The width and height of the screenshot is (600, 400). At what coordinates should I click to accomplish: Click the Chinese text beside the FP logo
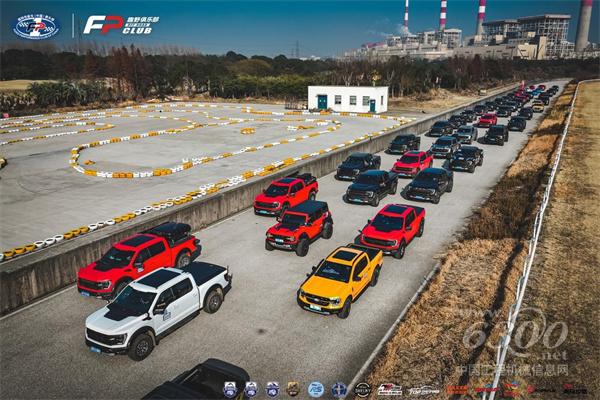(x=141, y=17)
